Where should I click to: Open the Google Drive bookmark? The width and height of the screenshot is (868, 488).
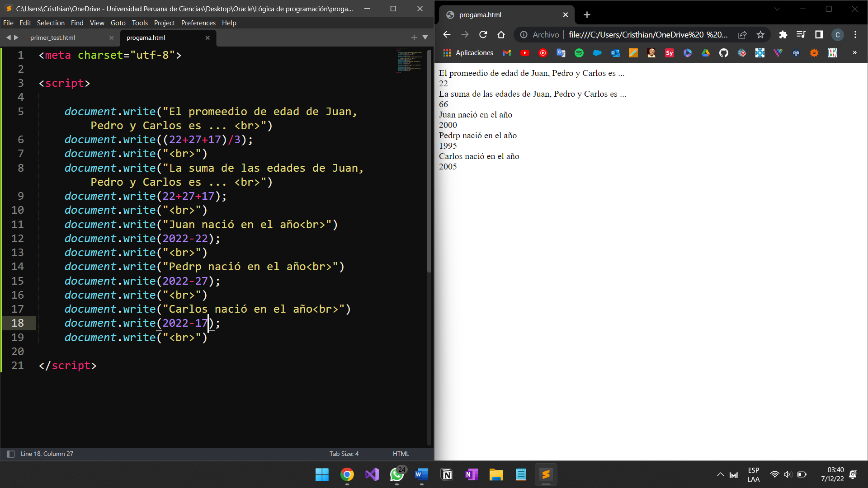coord(706,53)
